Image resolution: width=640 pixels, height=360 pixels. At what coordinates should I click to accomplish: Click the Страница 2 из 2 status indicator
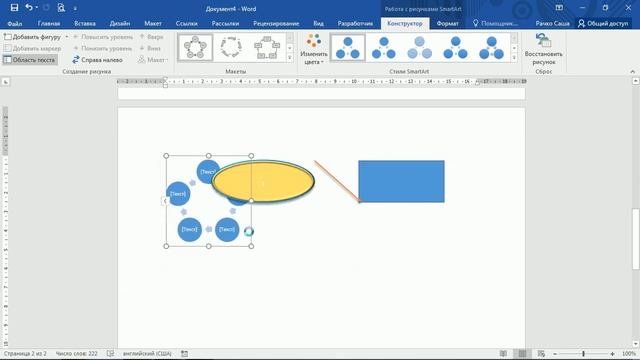pyautogui.click(x=25, y=353)
